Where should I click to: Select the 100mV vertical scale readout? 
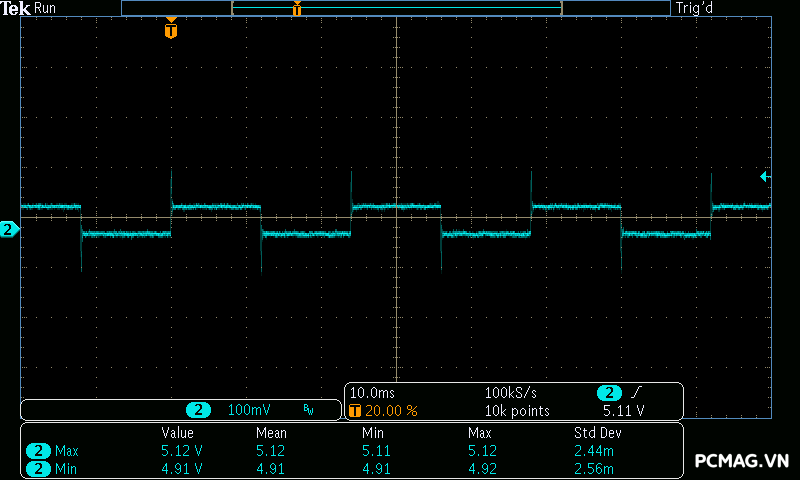point(248,410)
